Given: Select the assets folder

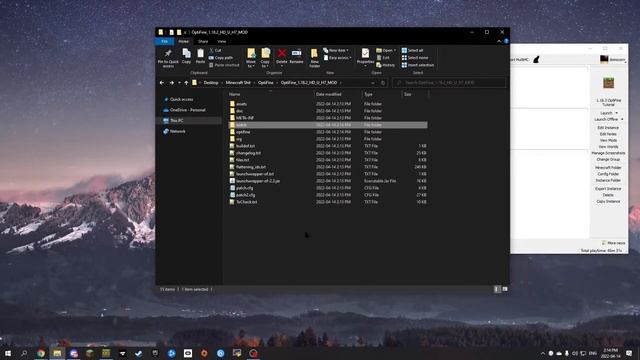Looking at the screenshot, I should pos(241,104).
